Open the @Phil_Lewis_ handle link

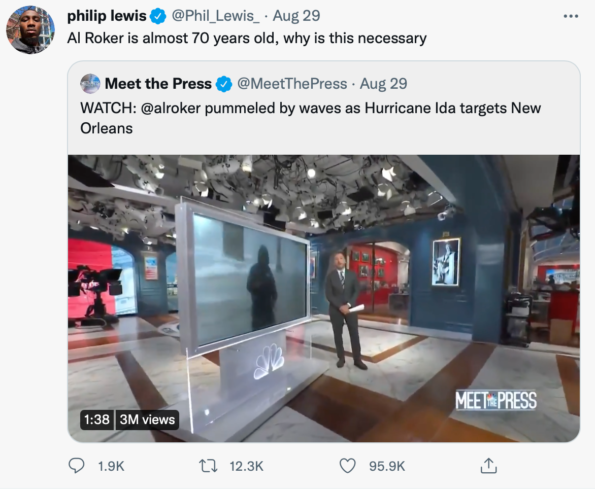pos(216,16)
